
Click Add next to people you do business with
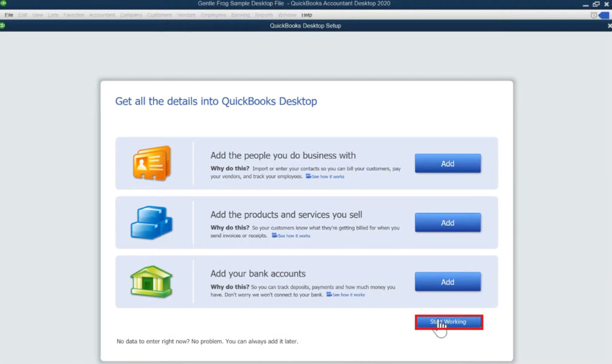tap(448, 163)
